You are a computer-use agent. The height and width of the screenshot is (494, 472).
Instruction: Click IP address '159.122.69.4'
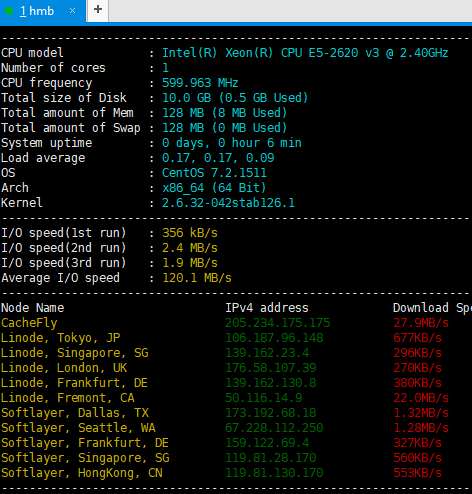(267, 443)
